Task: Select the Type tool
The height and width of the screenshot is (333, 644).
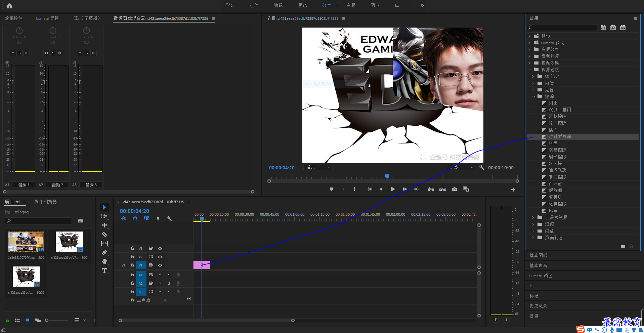Action: coord(104,270)
